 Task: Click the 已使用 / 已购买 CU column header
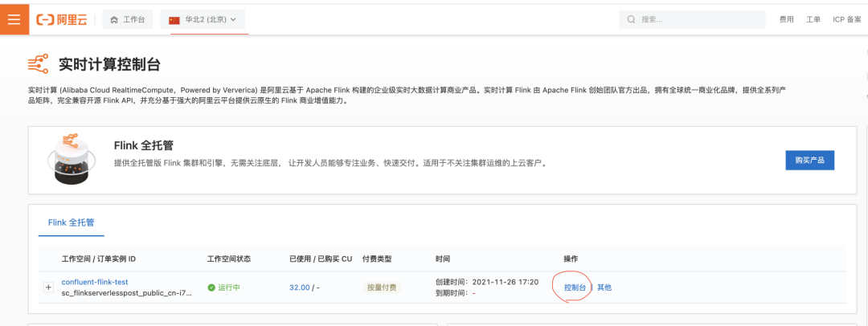point(321,259)
